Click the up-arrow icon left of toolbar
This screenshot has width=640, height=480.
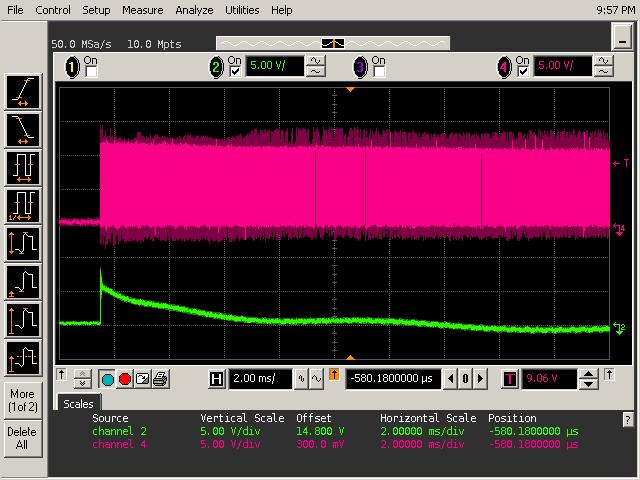(x=62, y=375)
